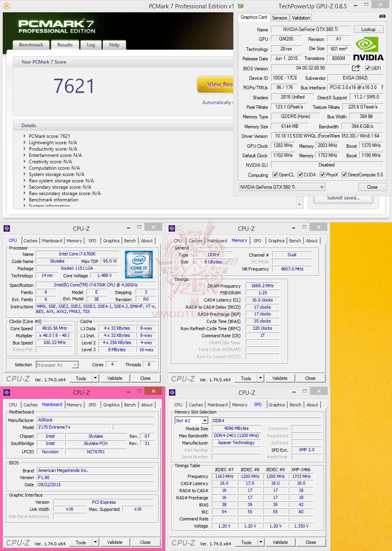Viewport: 392px width, 551px height.
Task: Click the GPU-Z screenshot camera icon
Action: click(382, 16)
